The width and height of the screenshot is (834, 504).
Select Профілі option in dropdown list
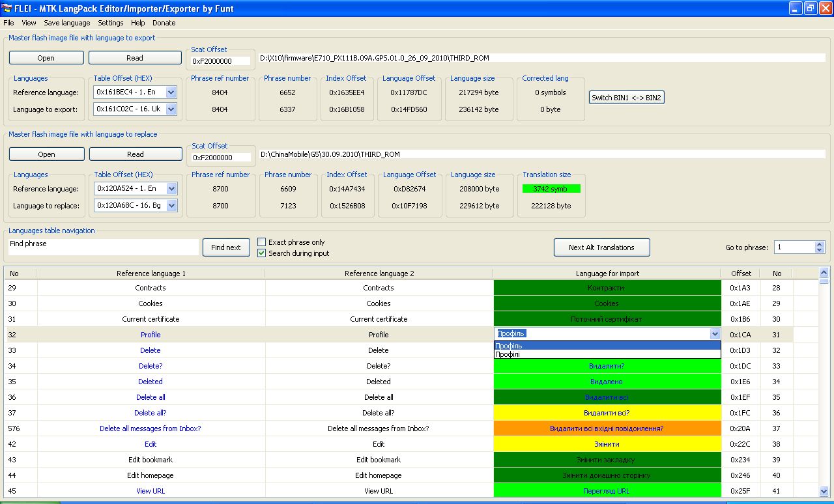[508, 354]
